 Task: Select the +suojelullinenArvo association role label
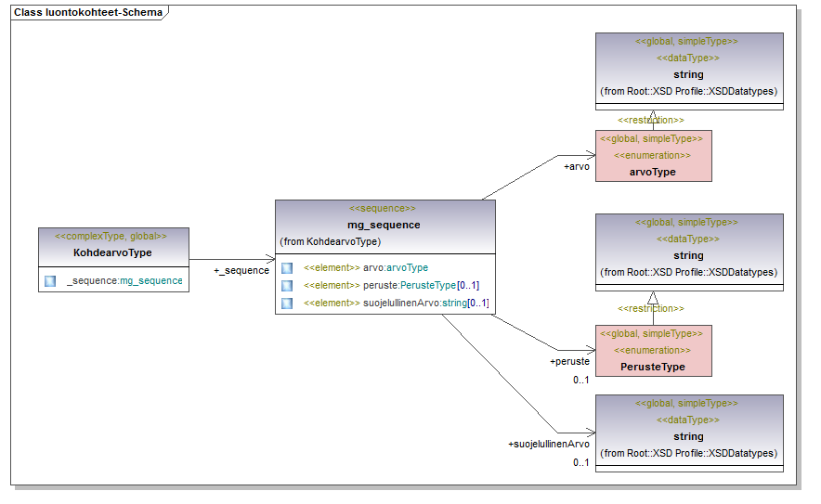point(549,445)
